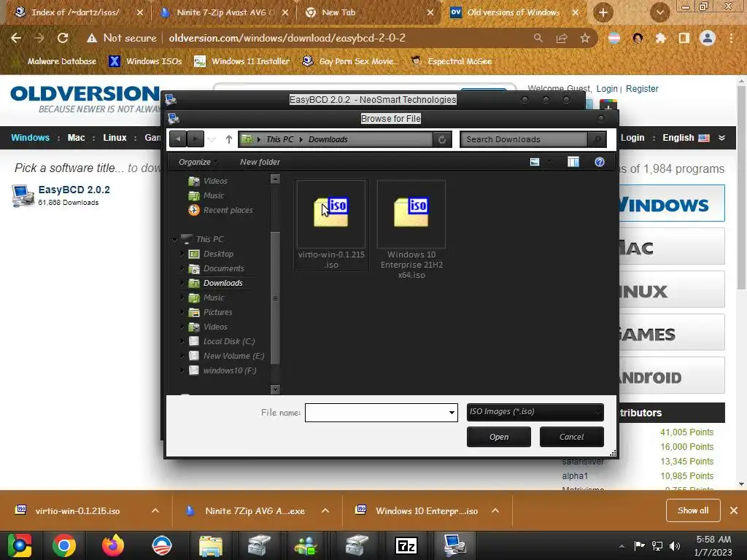Go back in Chrome browser
Viewport: 747px width, 560px height.
(x=16, y=38)
